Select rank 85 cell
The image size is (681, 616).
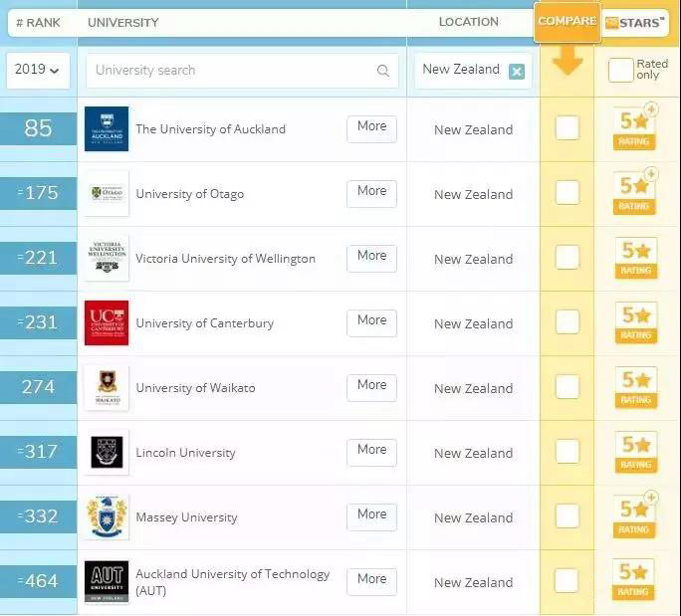pyautogui.click(x=38, y=129)
